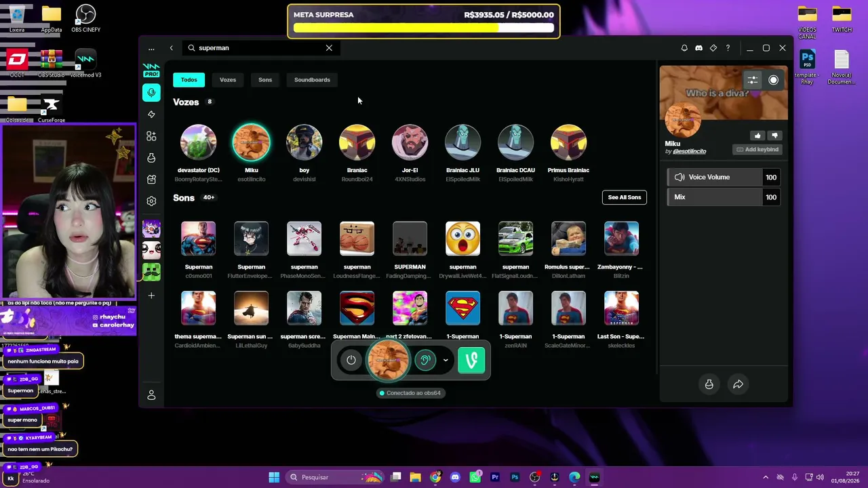This screenshot has width=868, height=488.
Task: Open the Voicebox microphone section in sidebar
Action: [x=151, y=92]
